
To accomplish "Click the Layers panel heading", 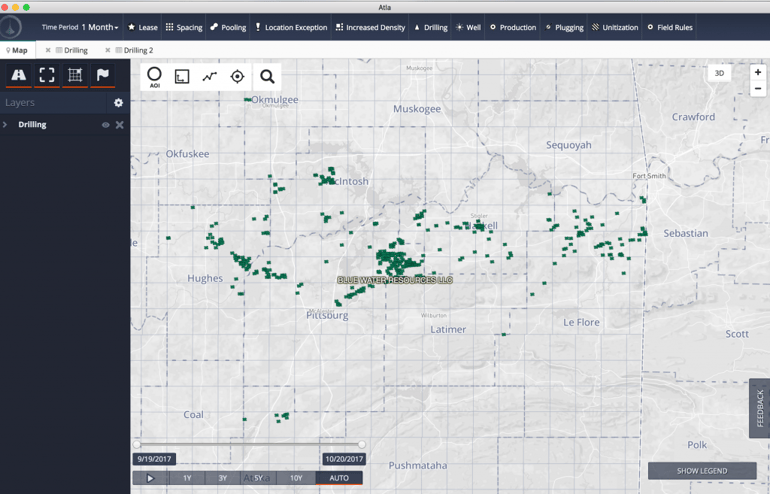I will point(20,103).
